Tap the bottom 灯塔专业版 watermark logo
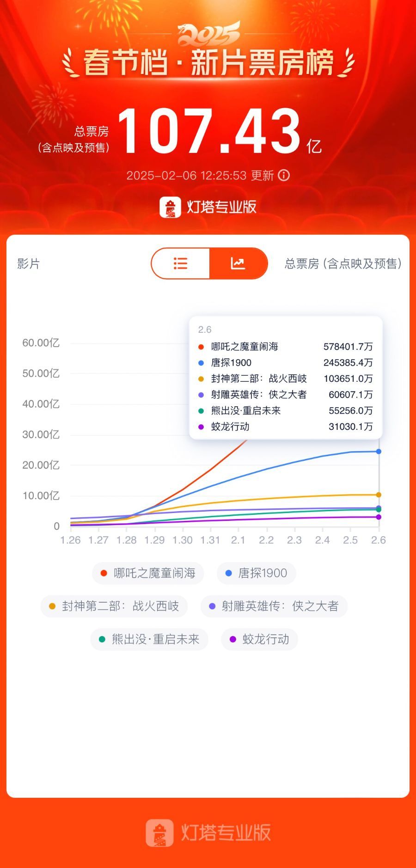 (x=208, y=832)
